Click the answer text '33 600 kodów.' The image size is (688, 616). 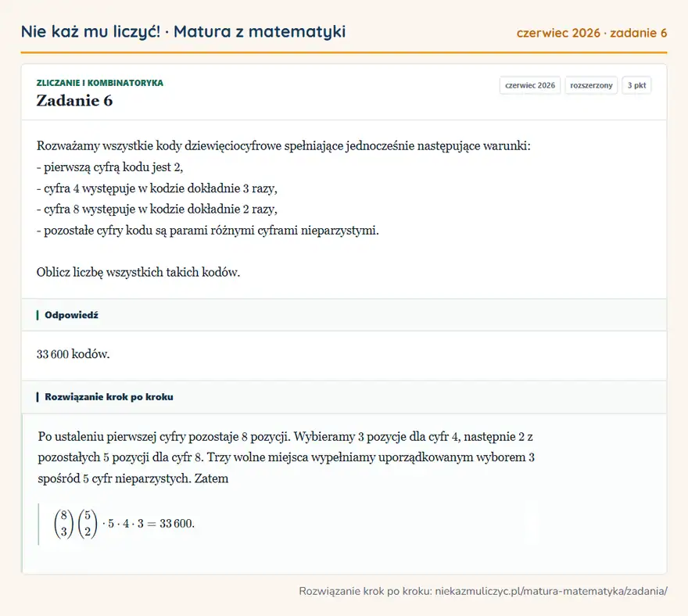pyautogui.click(x=73, y=354)
